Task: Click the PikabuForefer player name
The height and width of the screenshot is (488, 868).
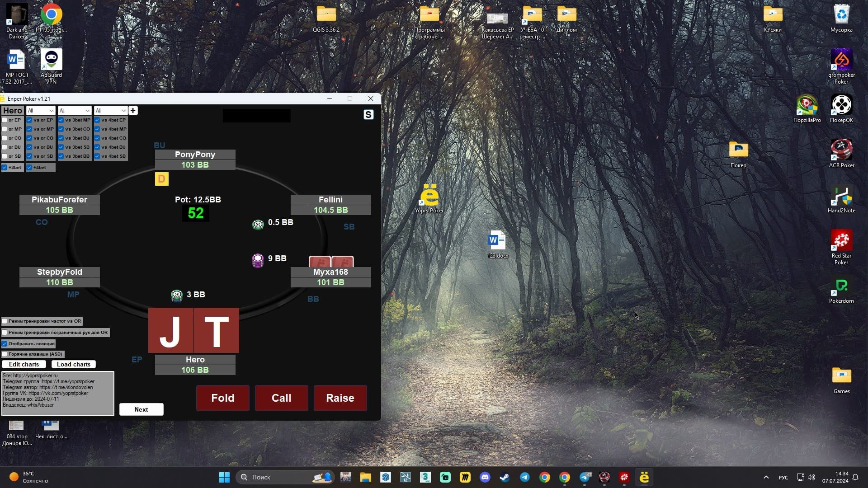Action: [x=59, y=200]
